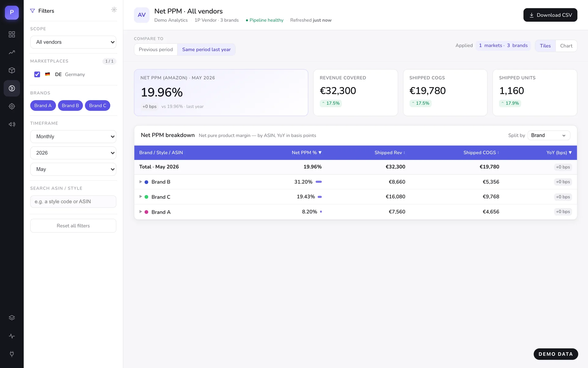The height and width of the screenshot is (368, 588).
Task: Click the Download CSV button
Action: pos(550,15)
